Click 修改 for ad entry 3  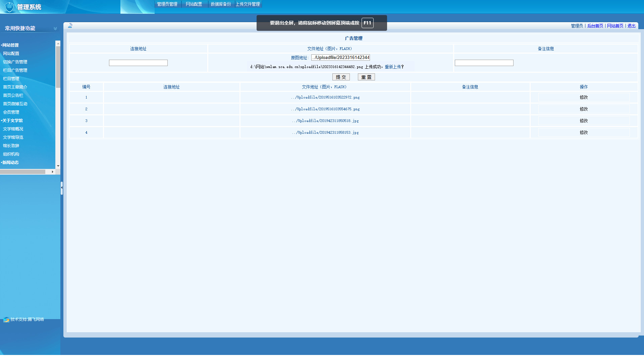click(584, 121)
